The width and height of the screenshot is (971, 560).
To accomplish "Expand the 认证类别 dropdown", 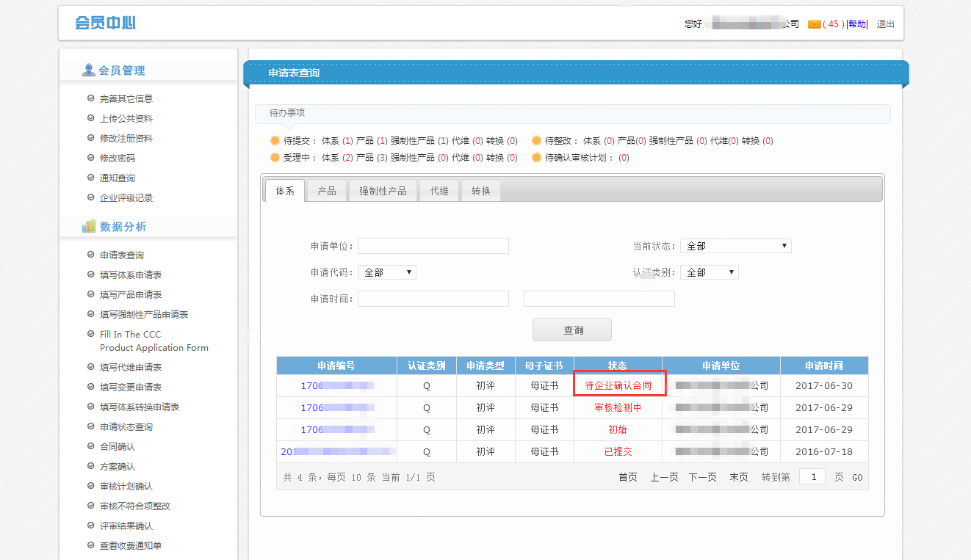I will [709, 272].
